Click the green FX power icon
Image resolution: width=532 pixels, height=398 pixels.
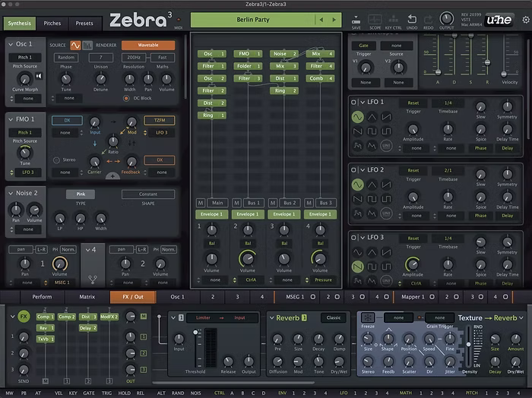click(x=24, y=317)
